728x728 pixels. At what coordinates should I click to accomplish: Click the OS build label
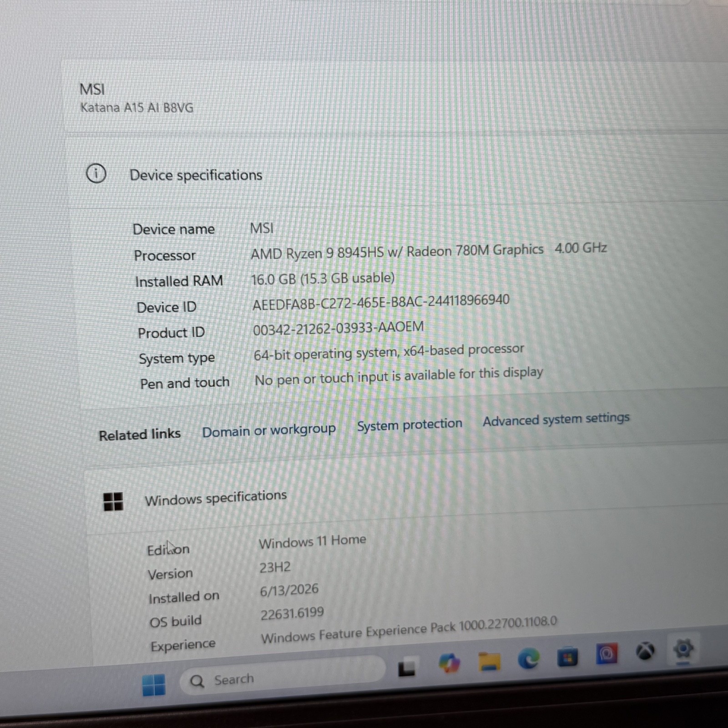click(176, 621)
